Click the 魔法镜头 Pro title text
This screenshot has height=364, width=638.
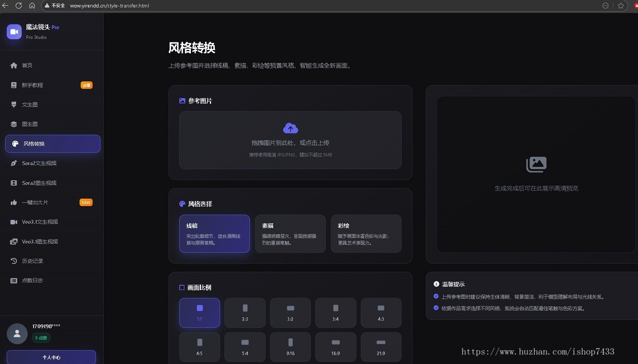coord(43,27)
